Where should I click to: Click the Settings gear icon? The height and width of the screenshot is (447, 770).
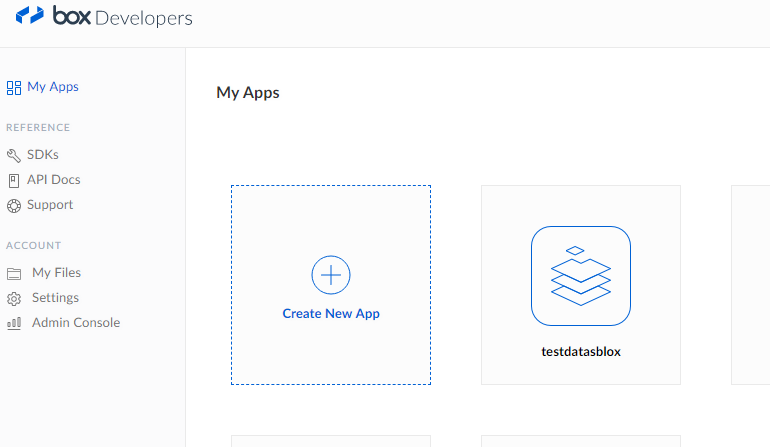(x=14, y=299)
